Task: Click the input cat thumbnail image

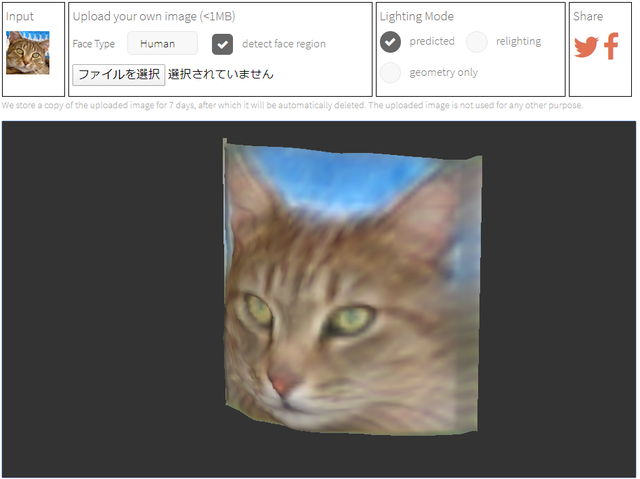Action: (28, 53)
